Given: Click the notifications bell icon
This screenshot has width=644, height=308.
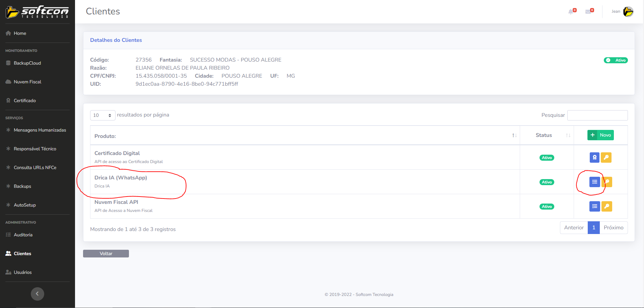Looking at the screenshot, I should click(571, 12).
